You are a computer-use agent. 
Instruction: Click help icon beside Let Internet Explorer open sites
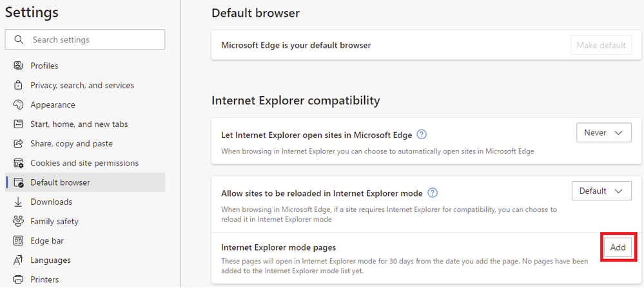click(x=422, y=135)
